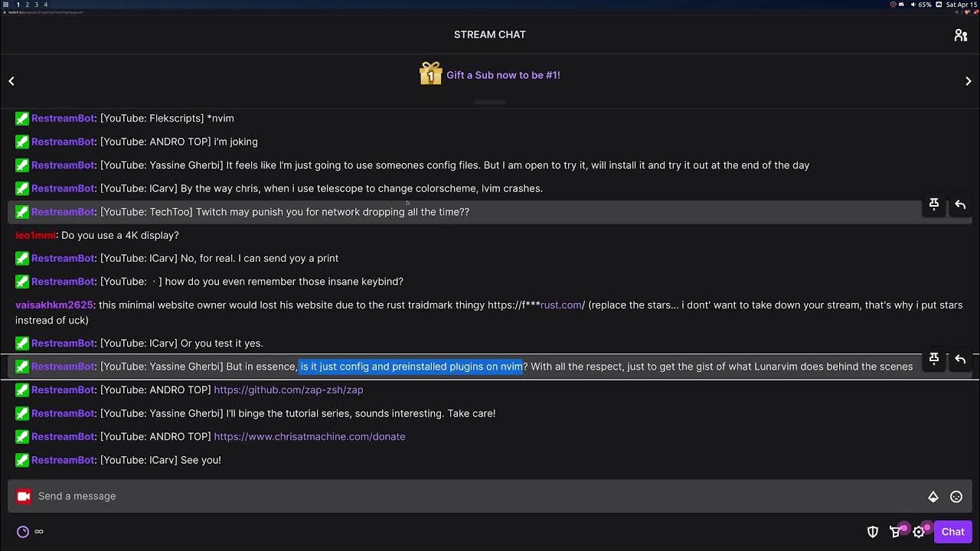Screen dimensions: 980x551
Task: Reply to the TechToo message
Action: tap(960, 204)
